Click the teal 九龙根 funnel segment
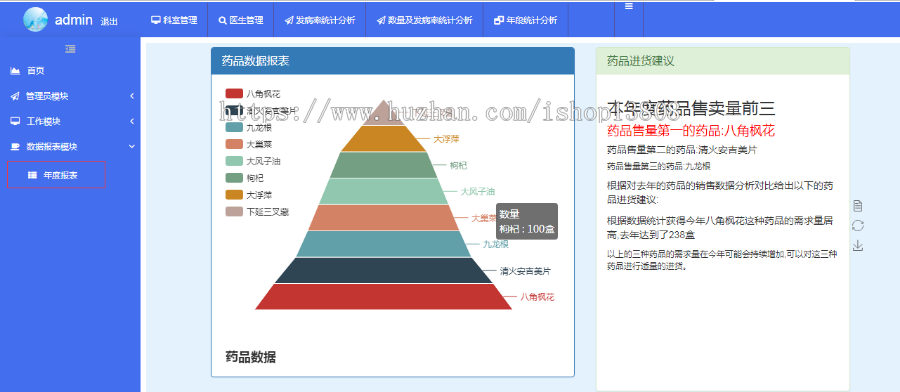The image size is (900, 392). coord(383,244)
